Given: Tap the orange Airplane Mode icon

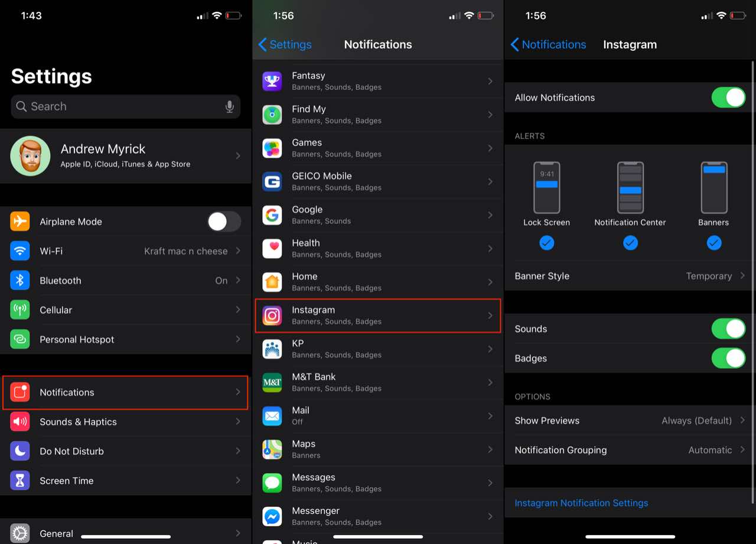Looking at the screenshot, I should point(19,221).
